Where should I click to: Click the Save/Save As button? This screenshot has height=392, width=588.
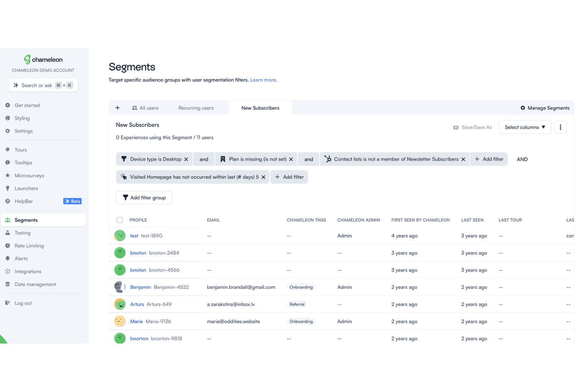(472, 127)
